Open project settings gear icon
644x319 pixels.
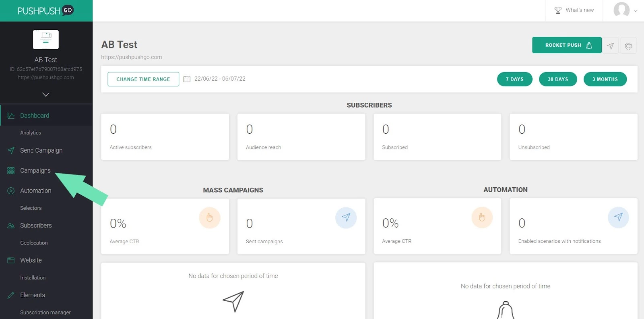tap(628, 46)
